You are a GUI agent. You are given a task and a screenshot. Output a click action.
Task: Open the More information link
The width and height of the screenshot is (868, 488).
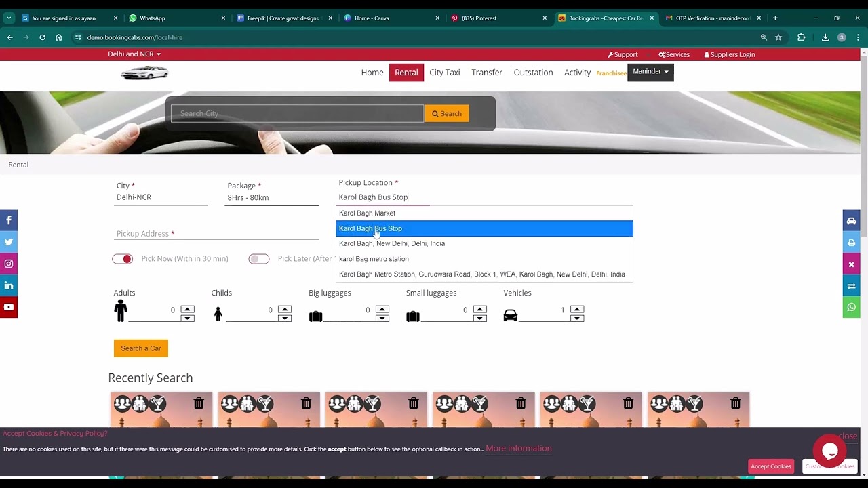click(x=519, y=449)
